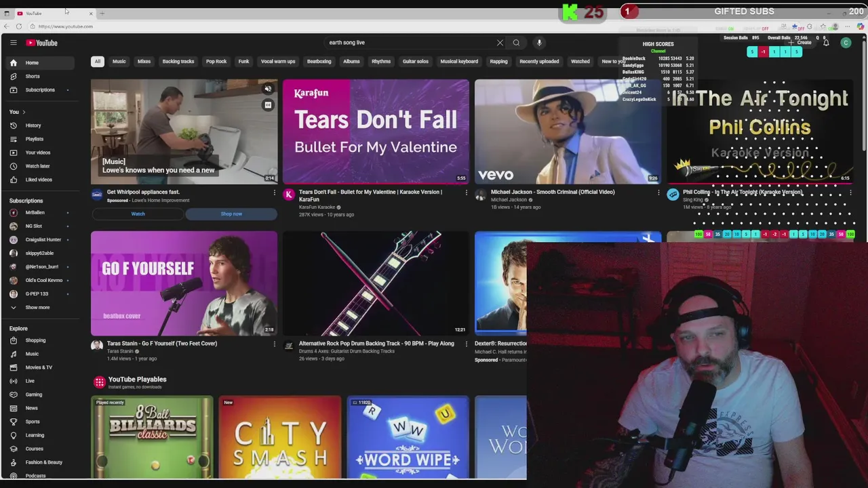Select the Beatboxing filter chip
The height and width of the screenshot is (488, 868).
click(319, 62)
